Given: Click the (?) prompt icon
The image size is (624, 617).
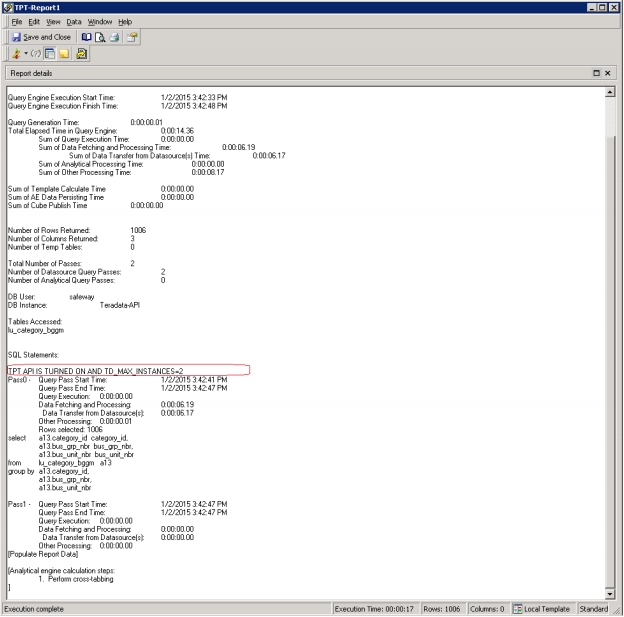Looking at the screenshot, I should (36, 54).
